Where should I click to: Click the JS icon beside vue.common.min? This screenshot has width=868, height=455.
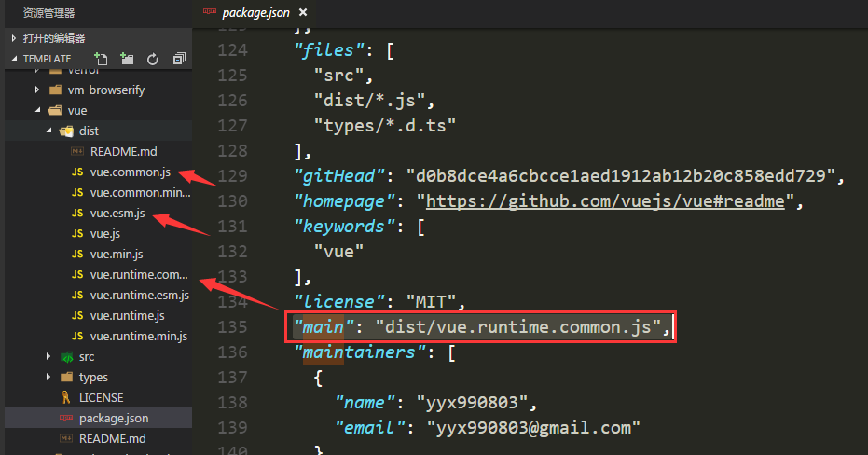77,193
